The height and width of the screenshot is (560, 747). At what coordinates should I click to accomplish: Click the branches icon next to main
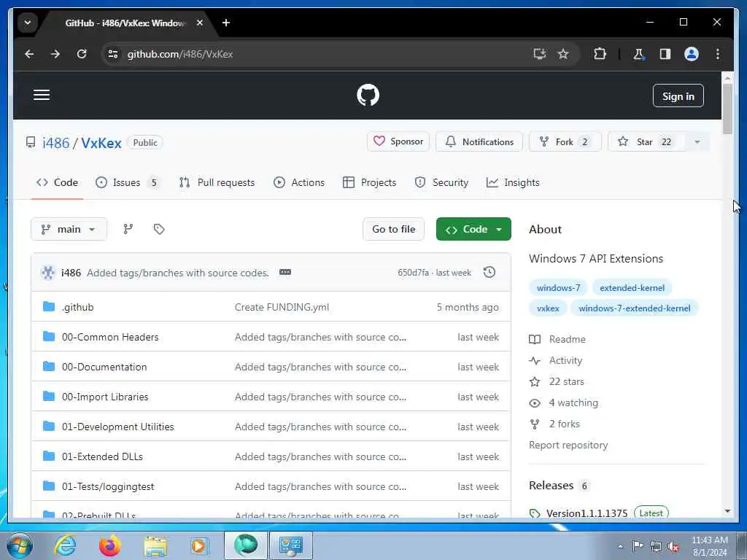coord(128,229)
